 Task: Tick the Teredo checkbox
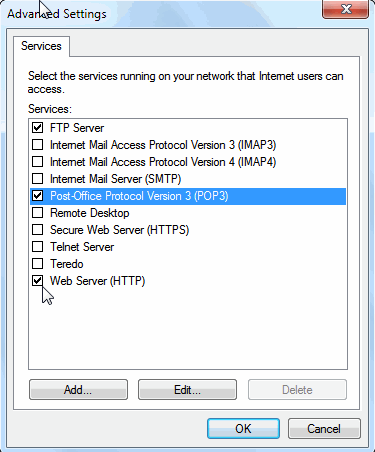coord(37,264)
